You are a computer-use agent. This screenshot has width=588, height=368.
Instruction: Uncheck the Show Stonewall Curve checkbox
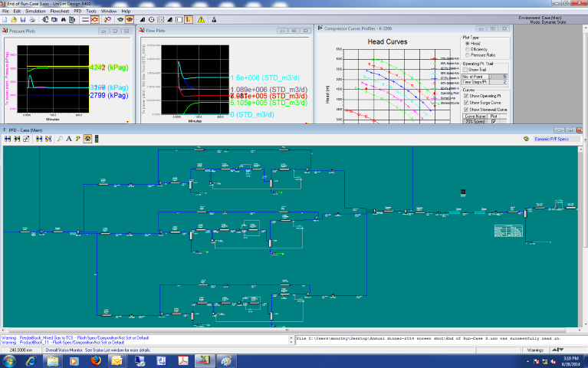click(465, 109)
